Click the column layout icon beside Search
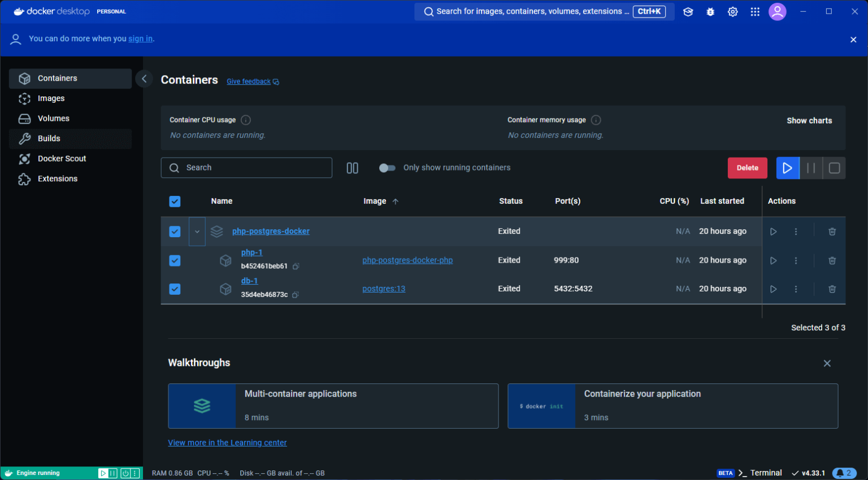868x480 pixels. point(352,168)
